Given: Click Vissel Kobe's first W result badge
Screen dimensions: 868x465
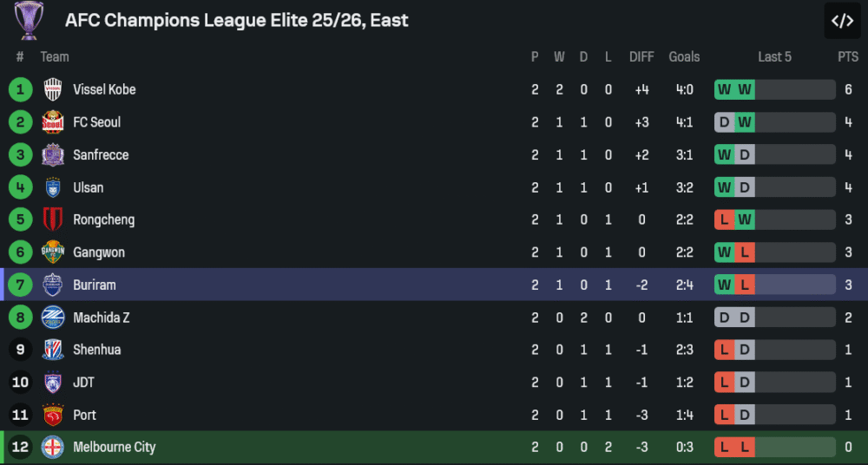Looking at the screenshot, I should (x=724, y=89).
